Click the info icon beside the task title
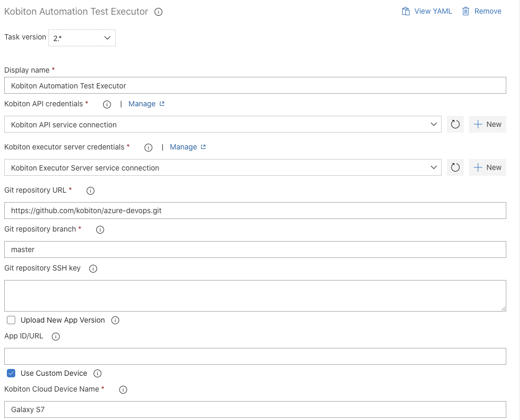Viewport: 520px width, 420px height. [x=158, y=11]
